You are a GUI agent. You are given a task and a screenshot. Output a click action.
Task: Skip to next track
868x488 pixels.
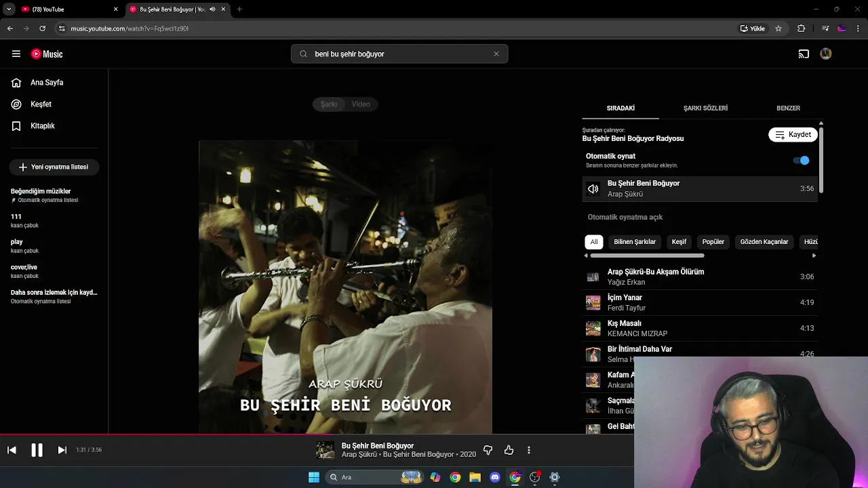[x=62, y=450]
